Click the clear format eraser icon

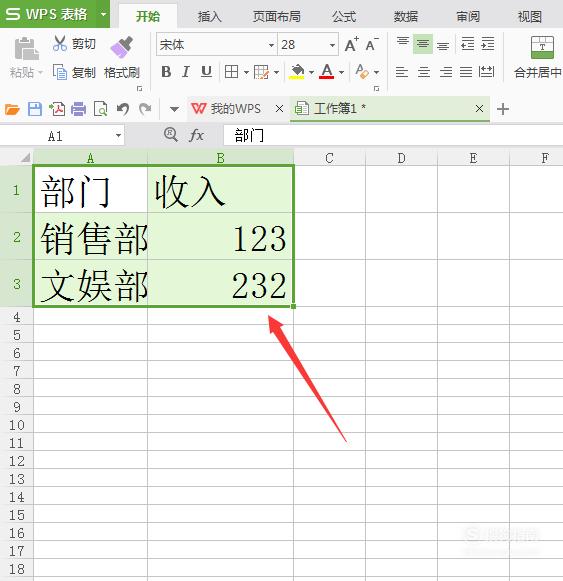[362, 72]
